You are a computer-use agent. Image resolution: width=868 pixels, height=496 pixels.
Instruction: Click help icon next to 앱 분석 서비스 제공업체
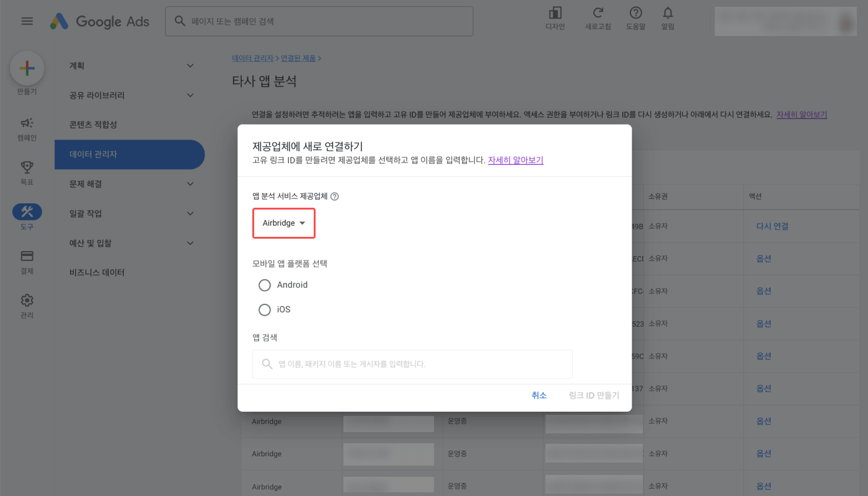[335, 197]
